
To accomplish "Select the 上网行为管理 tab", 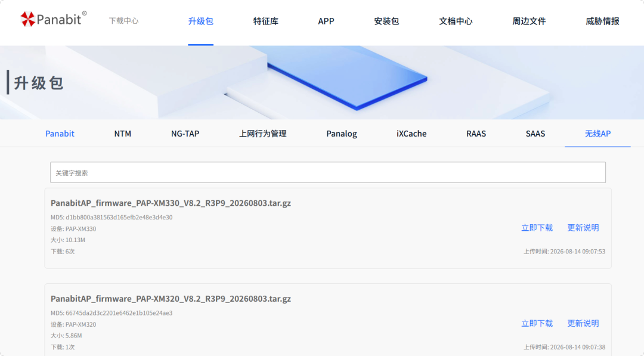I will coord(263,134).
